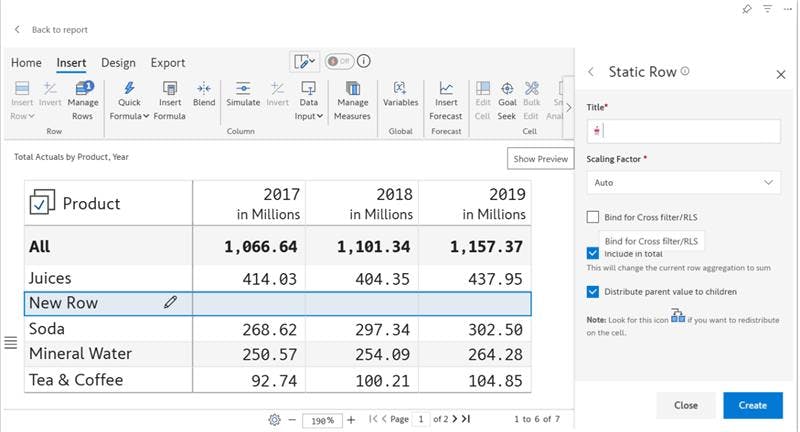The height and width of the screenshot is (432, 800).
Task: Click the 2017 in Millions column header
Action: (249, 203)
